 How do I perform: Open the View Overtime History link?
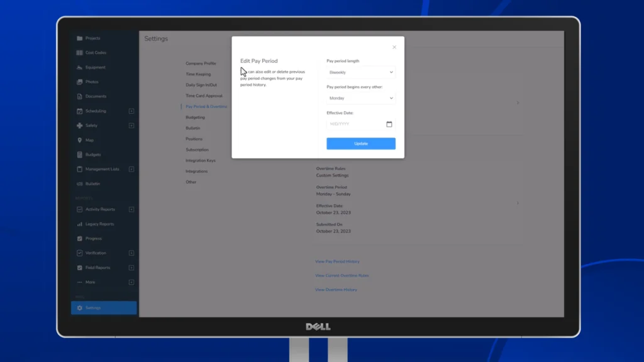336,290
